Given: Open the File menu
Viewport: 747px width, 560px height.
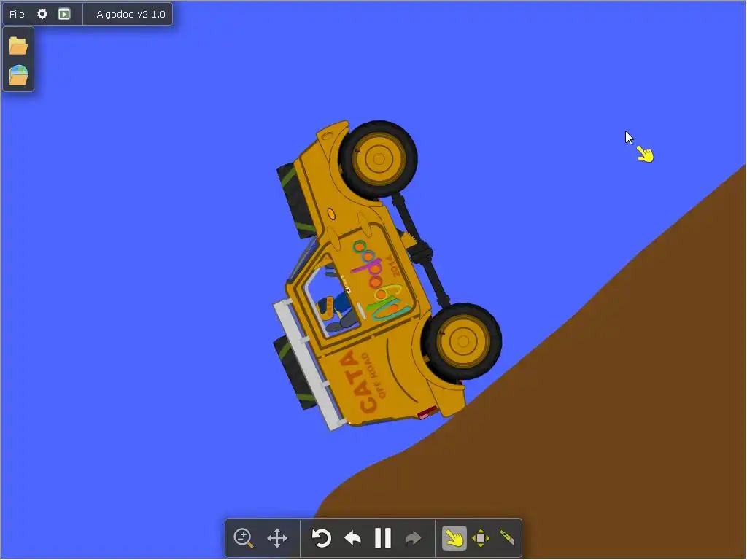Looking at the screenshot, I should click(x=17, y=14).
